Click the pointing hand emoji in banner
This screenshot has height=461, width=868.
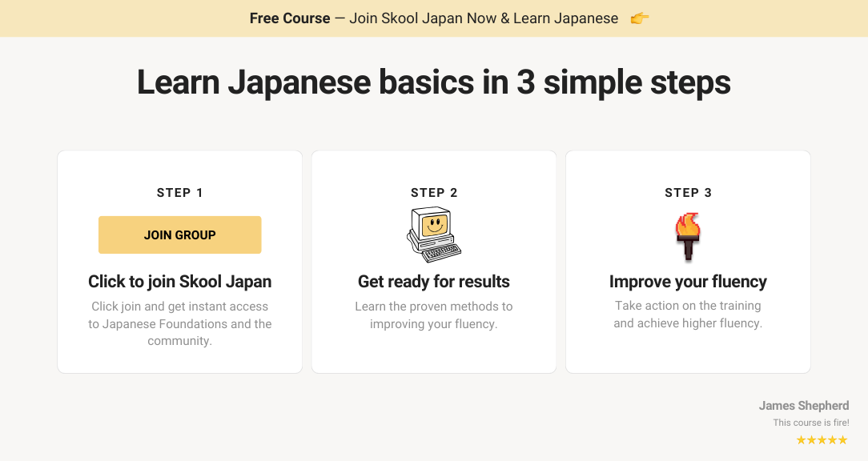(639, 18)
